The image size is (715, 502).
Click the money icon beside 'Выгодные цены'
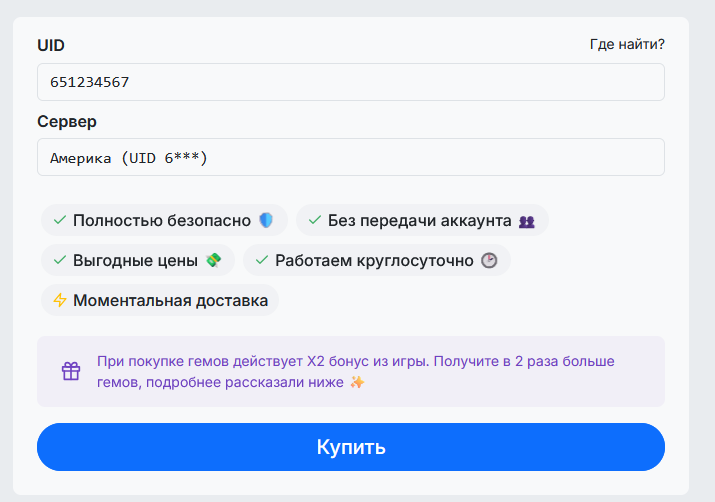pyautogui.click(x=213, y=260)
